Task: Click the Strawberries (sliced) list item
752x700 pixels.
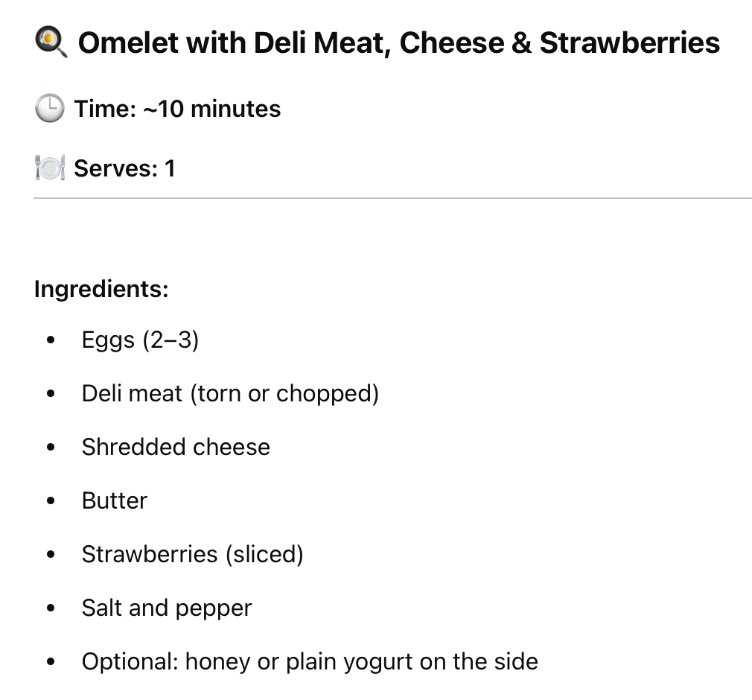Action: pos(192,555)
